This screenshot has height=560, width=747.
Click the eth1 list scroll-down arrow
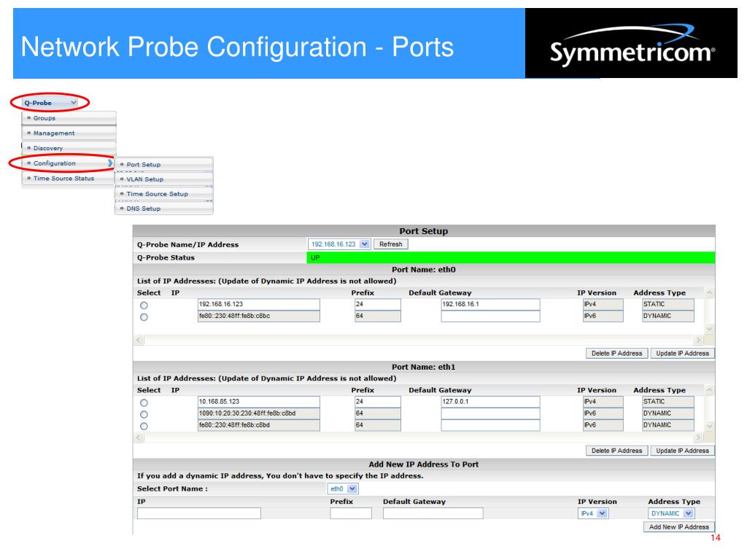pyautogui.click(x=709, y=426)
